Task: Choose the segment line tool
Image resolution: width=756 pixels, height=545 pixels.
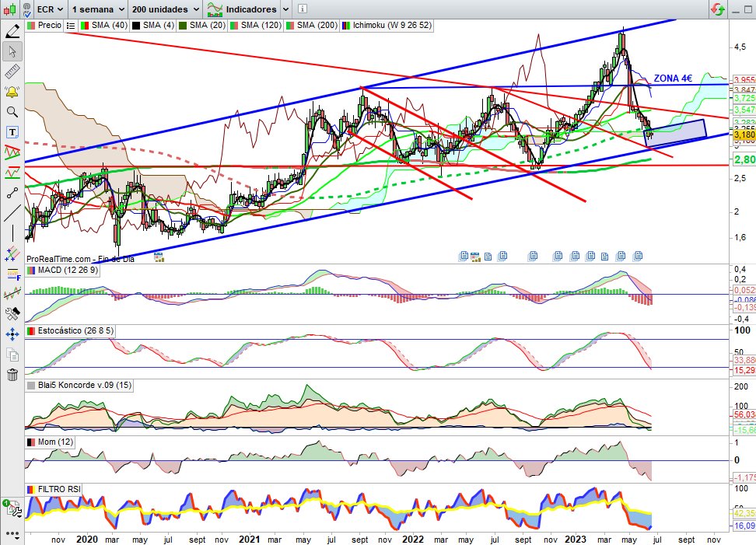Action: [12, 193]
